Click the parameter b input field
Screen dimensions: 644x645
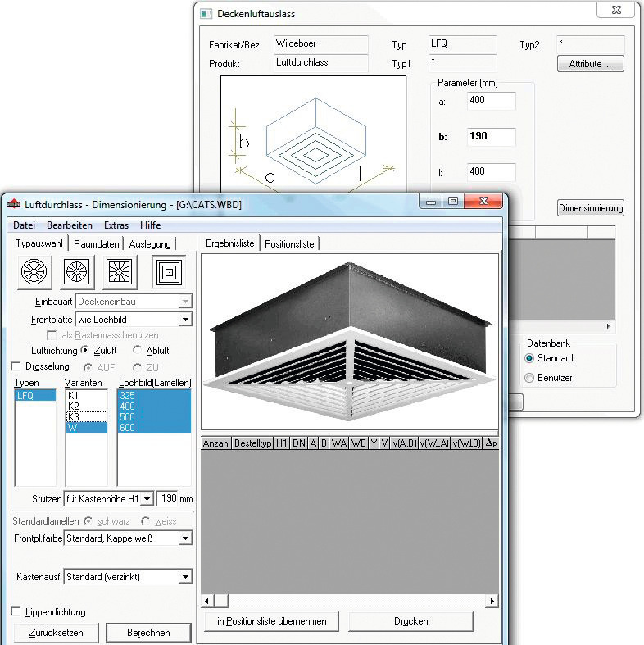click(491, 137)
